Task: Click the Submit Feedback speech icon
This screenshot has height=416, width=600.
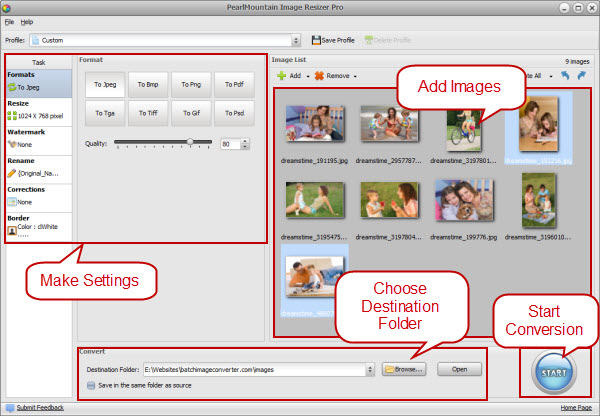Action: point(10,408)
